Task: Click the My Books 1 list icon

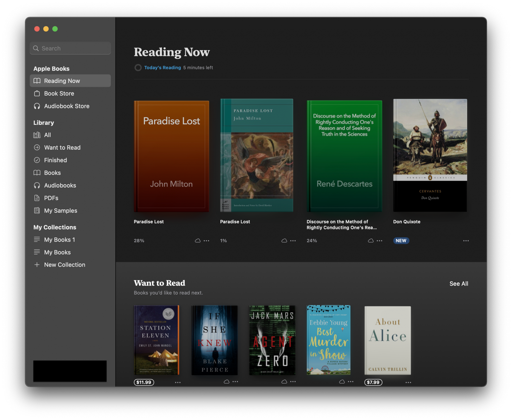Action: pos(37,239)
